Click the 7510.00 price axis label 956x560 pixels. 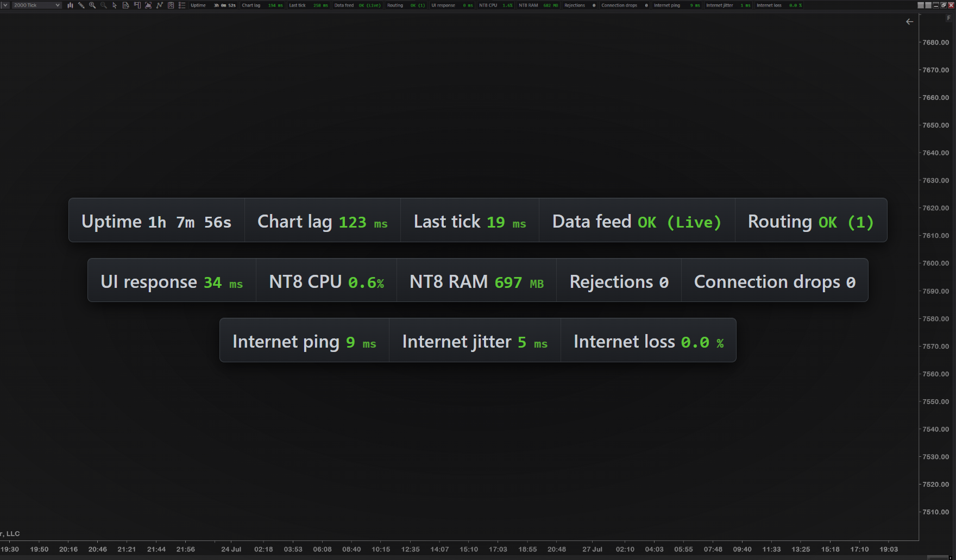[936, 512]
